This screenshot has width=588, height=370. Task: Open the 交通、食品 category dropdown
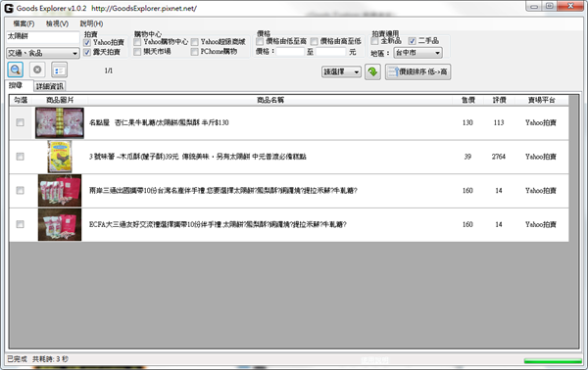tap(43, 53)
